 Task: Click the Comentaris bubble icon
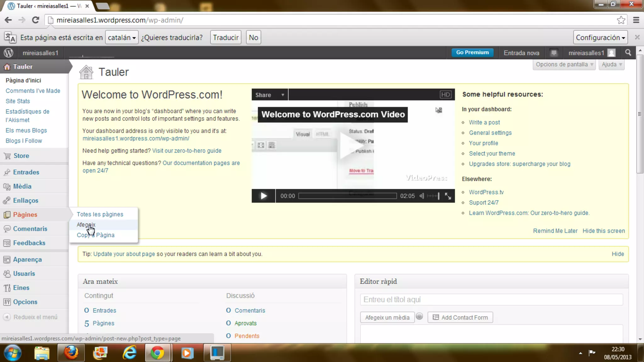point(7,229)
